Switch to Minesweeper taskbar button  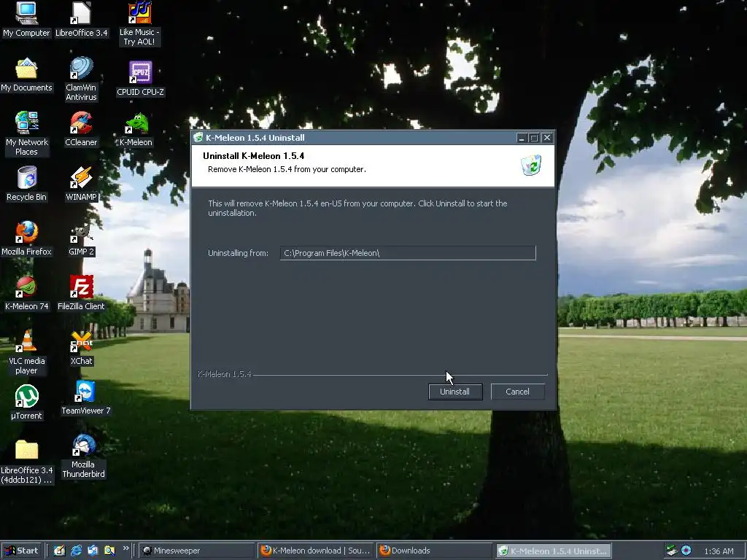click(197, 551)
